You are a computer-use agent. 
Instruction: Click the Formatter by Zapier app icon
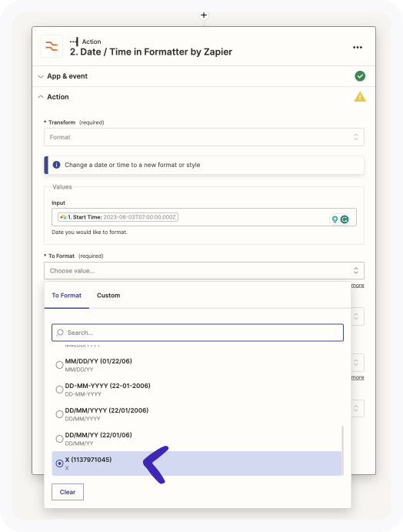52,46
